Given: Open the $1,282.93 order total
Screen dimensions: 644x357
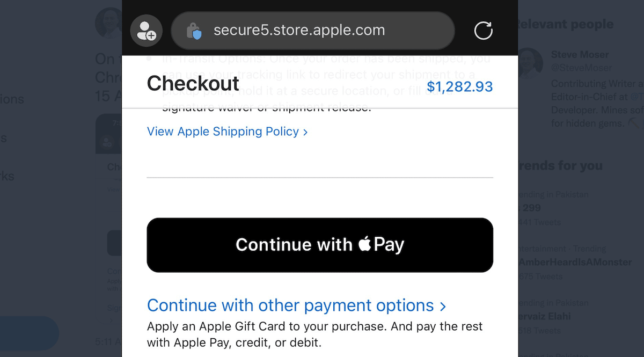Looking at the screenshot, I should (x=459, y=87).
